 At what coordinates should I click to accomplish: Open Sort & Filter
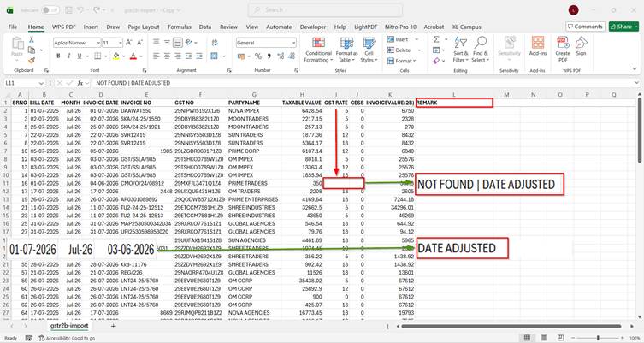460,50
